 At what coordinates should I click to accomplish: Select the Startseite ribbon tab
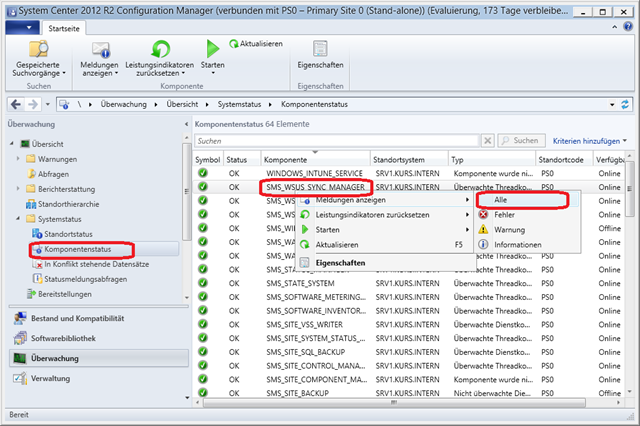pyautogui.click(x=64, y=29)
